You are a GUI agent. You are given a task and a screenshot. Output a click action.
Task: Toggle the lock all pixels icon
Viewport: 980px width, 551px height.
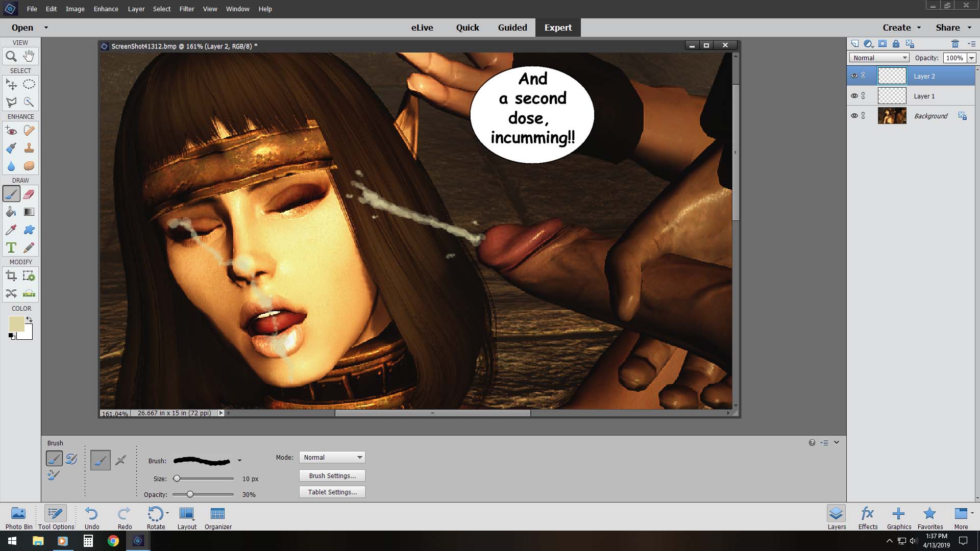point(896,44)
